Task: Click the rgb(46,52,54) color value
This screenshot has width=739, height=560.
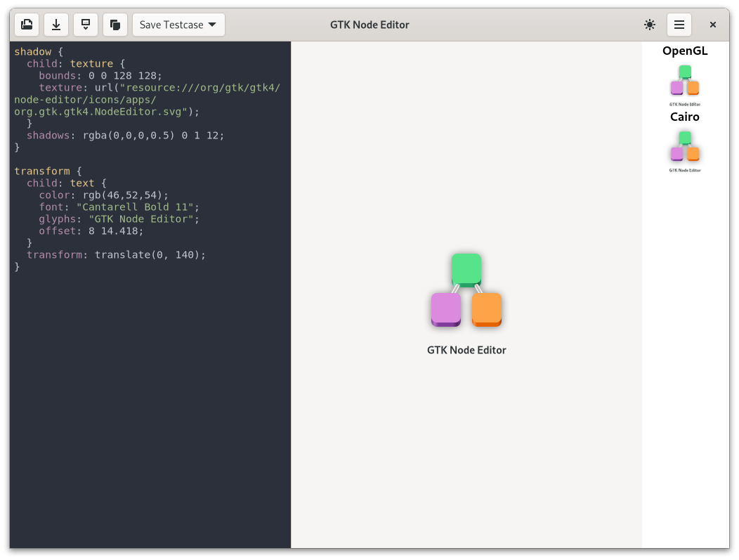Action: [123, 195]
